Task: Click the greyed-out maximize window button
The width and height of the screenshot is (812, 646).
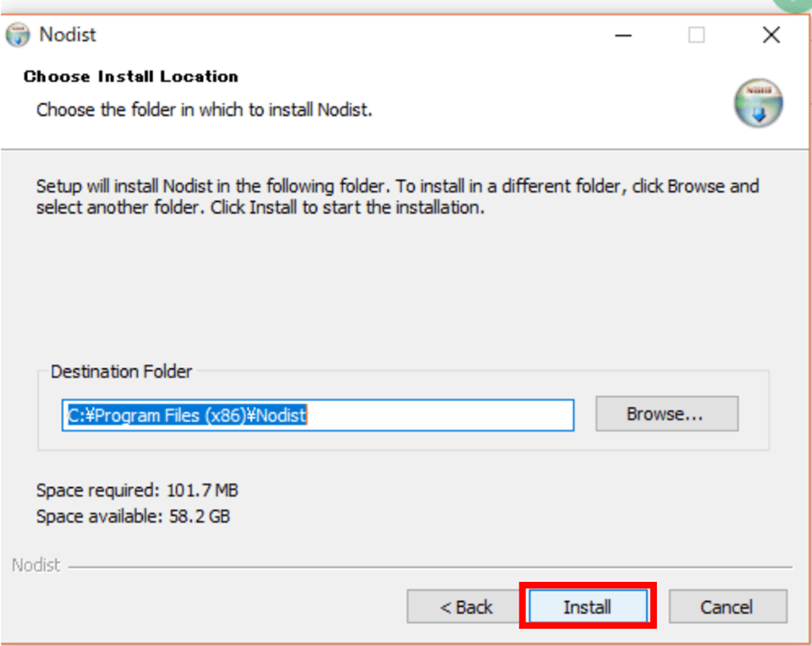Action: pos(696,35)
